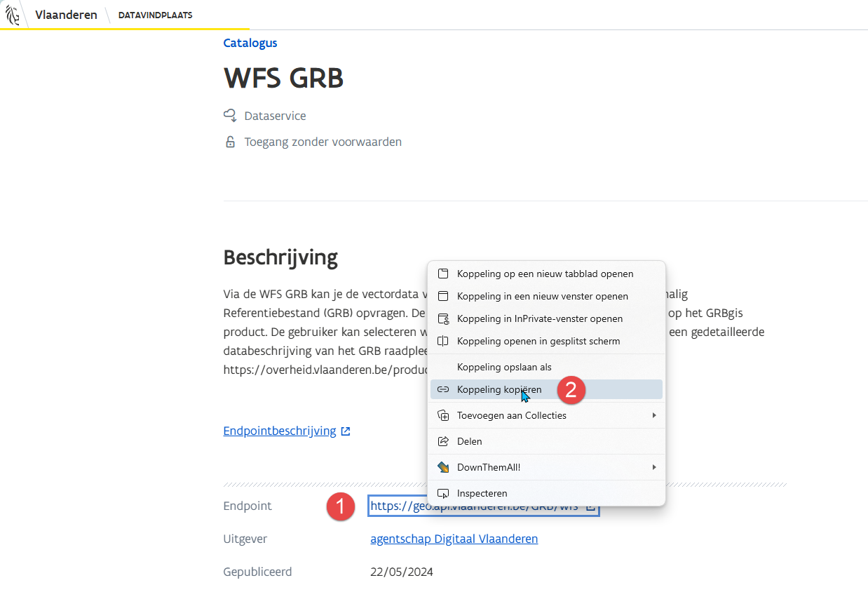Select Koppeling opslaan als
Screen dimensions: 868x592
[x=546, y=367]
